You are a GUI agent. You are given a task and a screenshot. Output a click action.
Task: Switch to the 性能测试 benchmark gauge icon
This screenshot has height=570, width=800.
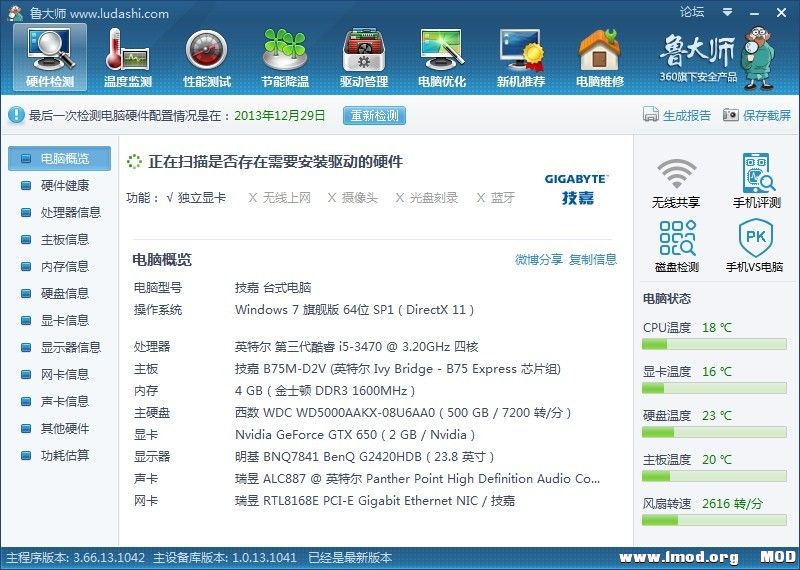[206, 57]
